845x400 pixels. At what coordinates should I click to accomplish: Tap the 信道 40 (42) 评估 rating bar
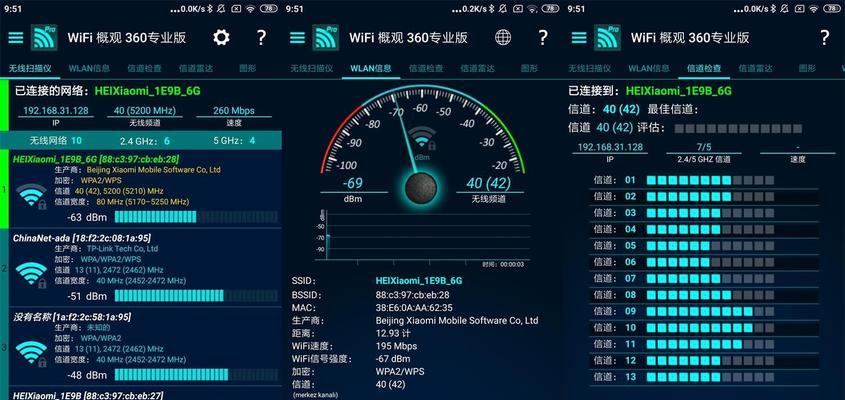738,128
